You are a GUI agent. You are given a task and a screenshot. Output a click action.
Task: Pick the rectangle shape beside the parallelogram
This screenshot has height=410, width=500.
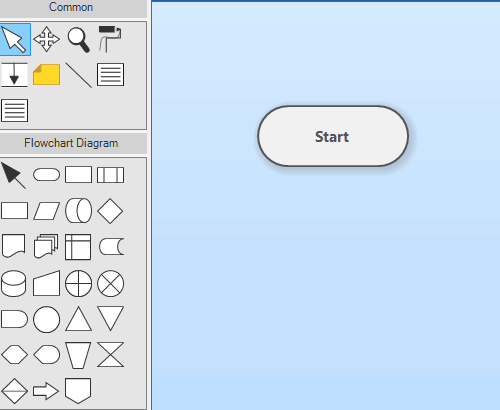14,211
